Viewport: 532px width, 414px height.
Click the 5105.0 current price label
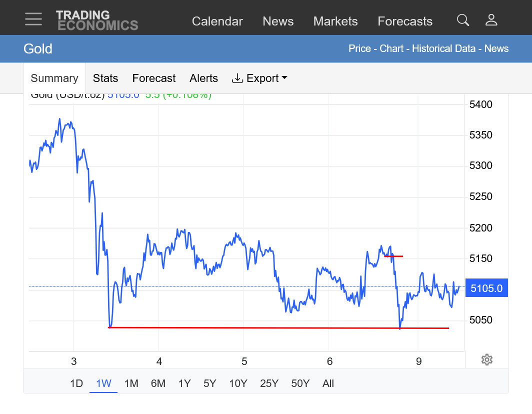486,288
